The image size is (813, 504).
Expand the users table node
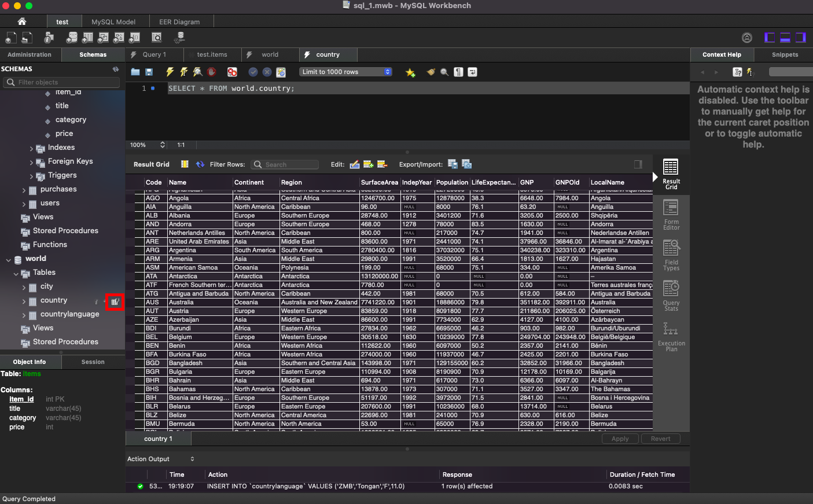[24, 204]
